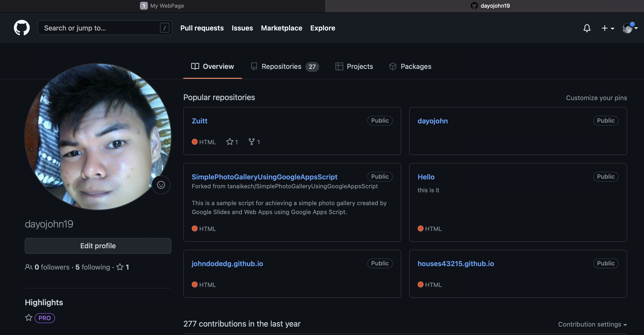Image resolution: width=644 pixels, height=335 pixels.
Task: Click the GitHub Octocat logo
Action: (x=22, y=28)
